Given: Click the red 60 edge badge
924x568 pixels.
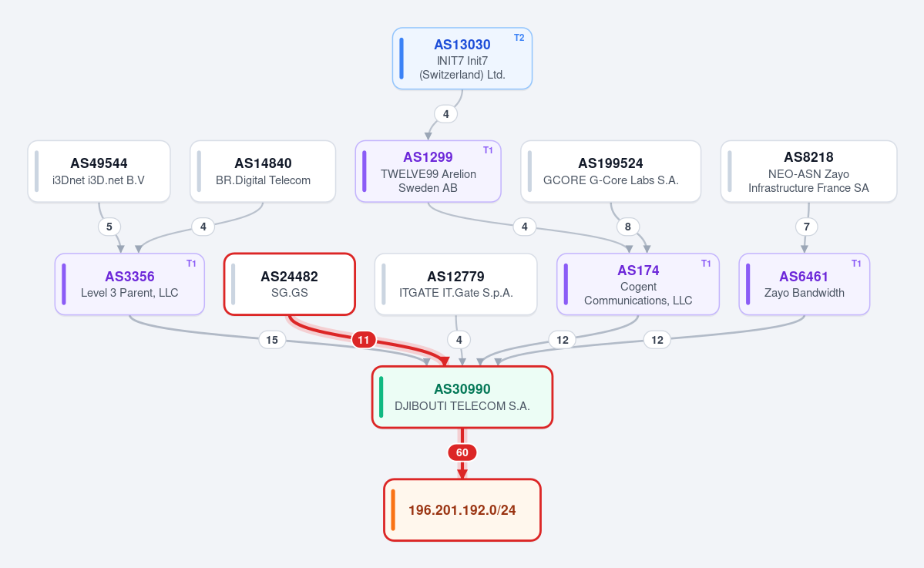Looking at the screenshot, I should (462, 452).
